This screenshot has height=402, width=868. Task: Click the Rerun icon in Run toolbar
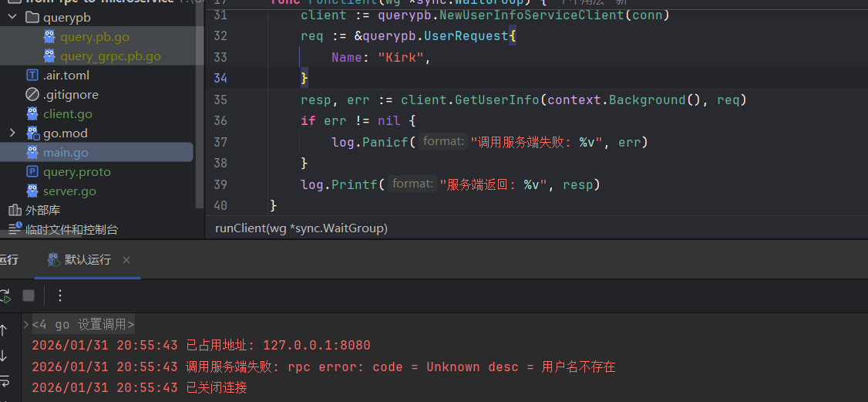(5, 296)
